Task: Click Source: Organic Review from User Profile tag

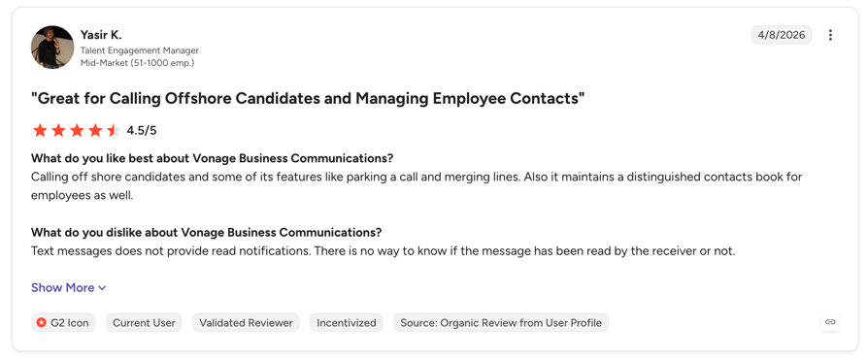Action: [501, 322]
